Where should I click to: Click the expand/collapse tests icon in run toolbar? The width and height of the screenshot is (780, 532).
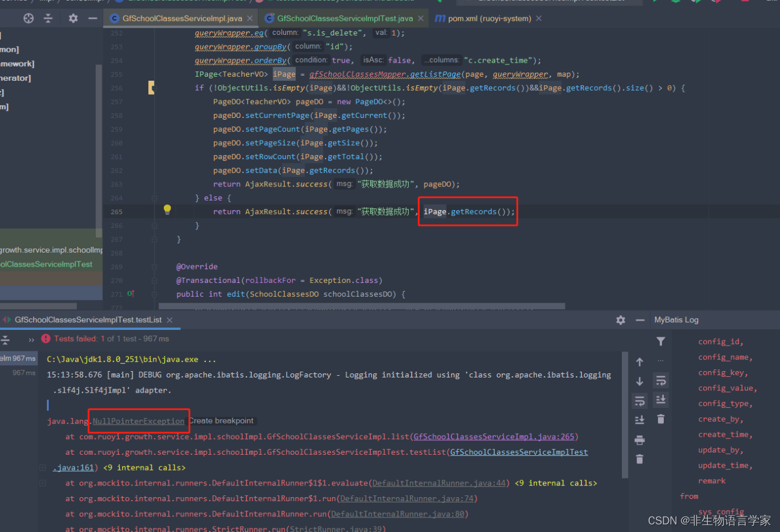pyautogui.click(x=5, y=339)
